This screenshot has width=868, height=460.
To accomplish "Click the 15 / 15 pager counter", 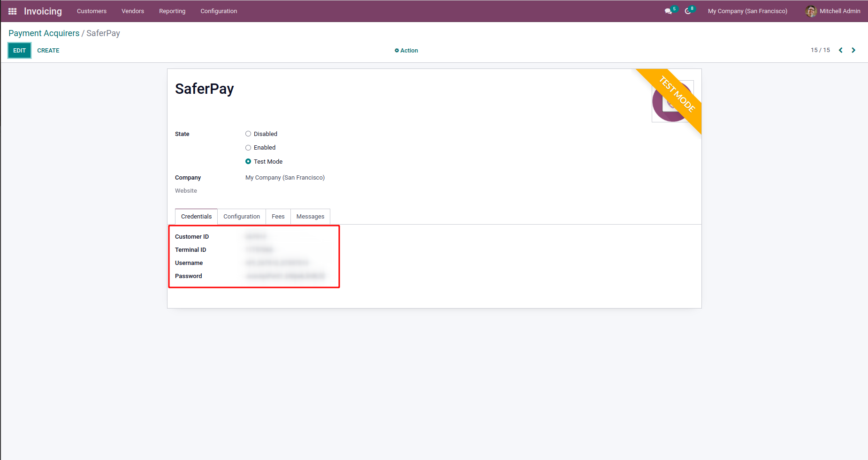I will [x=820, y=50].
